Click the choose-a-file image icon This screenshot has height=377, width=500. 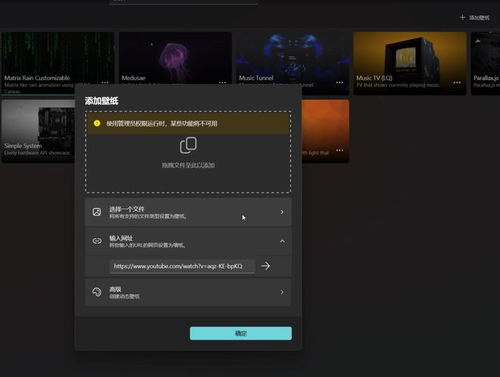[x=97, y=212]
